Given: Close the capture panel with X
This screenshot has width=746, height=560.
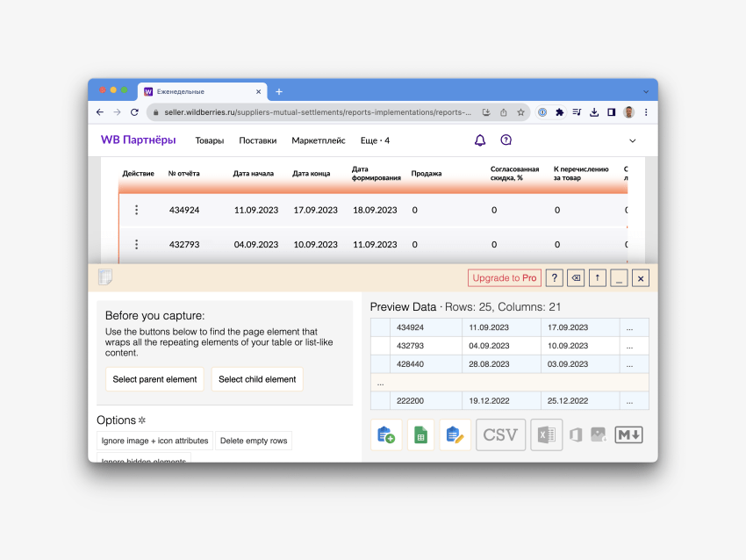Looking at the screenshot, I should point(641,278).
